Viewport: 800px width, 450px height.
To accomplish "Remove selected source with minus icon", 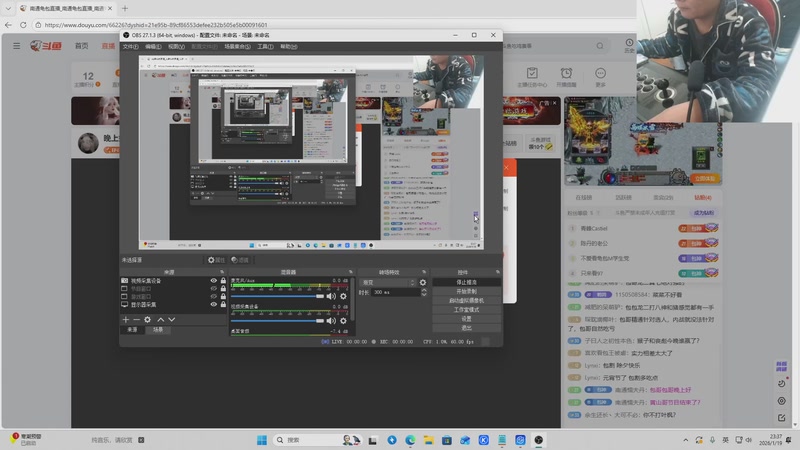I will [x=136, y=319].
